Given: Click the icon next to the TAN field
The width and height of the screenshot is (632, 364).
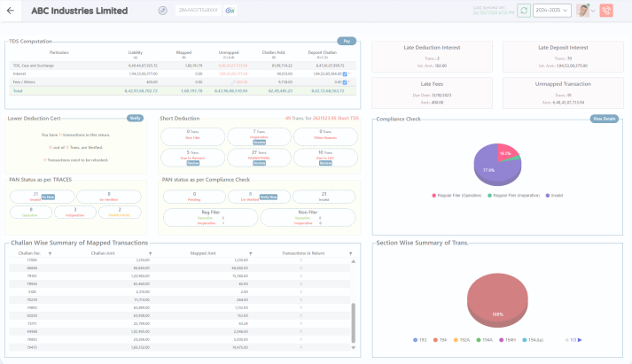Looking at the screenshot, I should (x=231, y=11).
